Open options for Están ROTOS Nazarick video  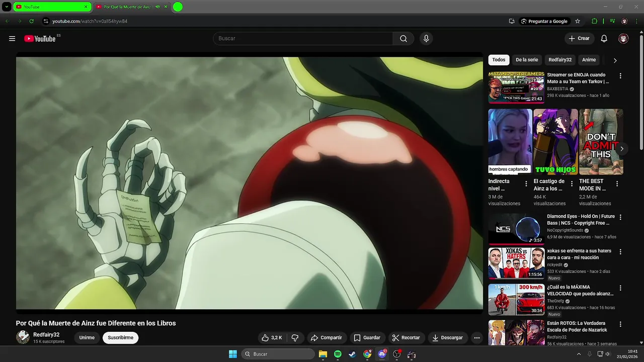[620, 324]
